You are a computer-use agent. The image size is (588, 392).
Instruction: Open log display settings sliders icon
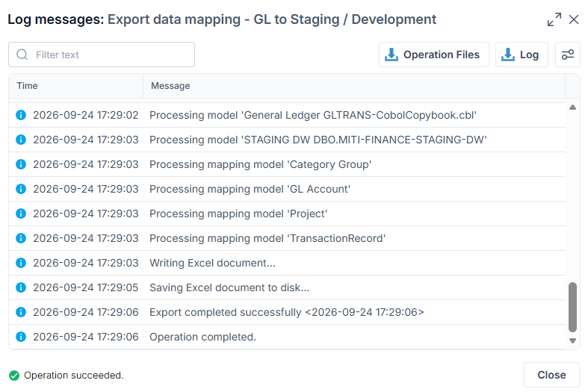pyautogui.click(x=567, y=55)
